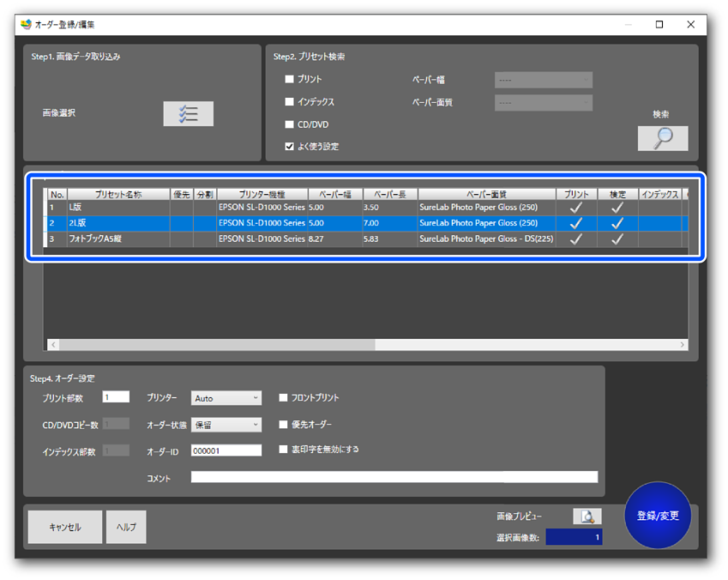Screen dimensions: 728x580
Task: Click the image selection checklist icon
Action: pyautogui.click(x=188, y=114)
